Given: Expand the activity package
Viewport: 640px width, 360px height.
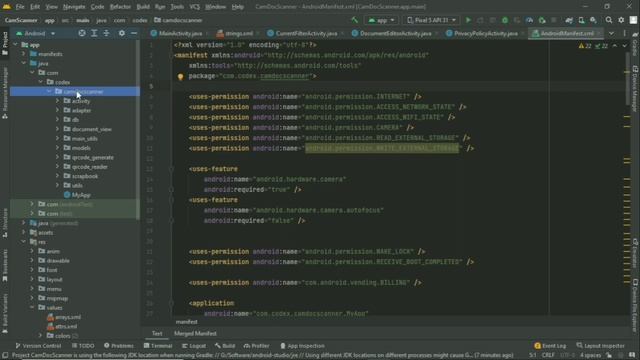Looking at the screenshot, I should pos(58,101).
